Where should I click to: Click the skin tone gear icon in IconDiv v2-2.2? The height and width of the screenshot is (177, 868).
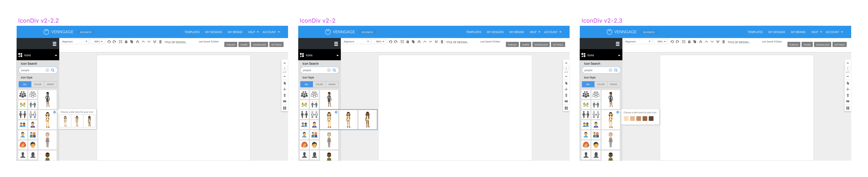tap(55, 112)
